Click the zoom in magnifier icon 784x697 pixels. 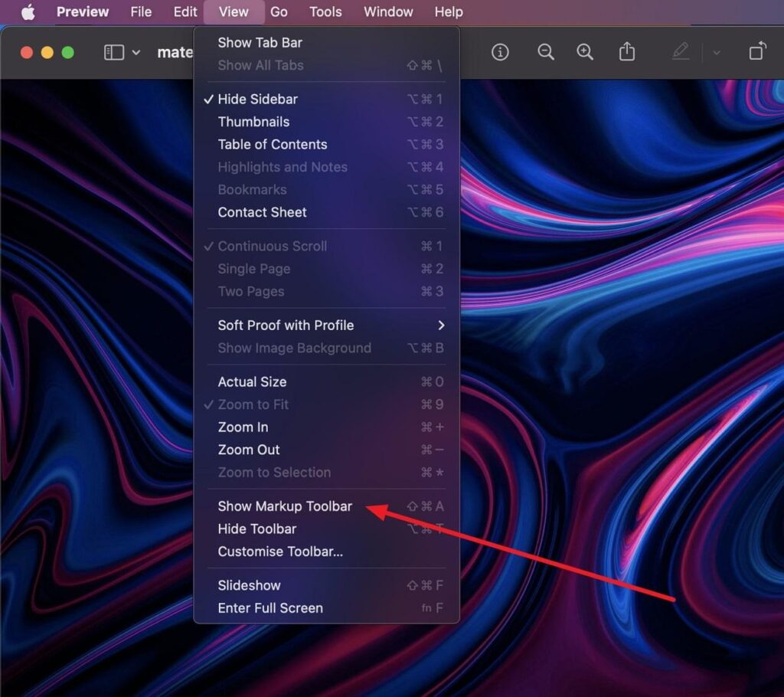click(585, 52)
